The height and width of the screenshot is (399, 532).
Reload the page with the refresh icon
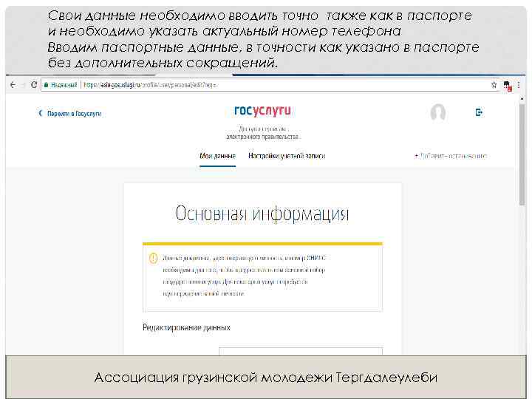pos(33,85)
